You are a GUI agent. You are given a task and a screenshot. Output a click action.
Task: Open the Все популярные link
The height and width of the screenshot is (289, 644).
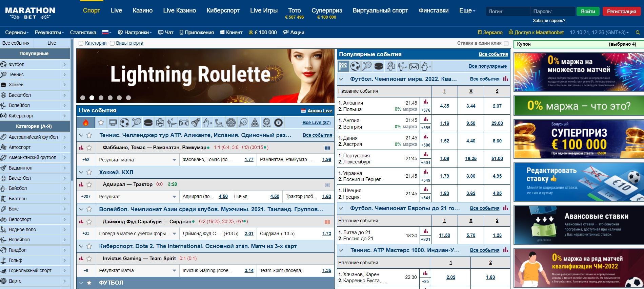click(487, 66)
